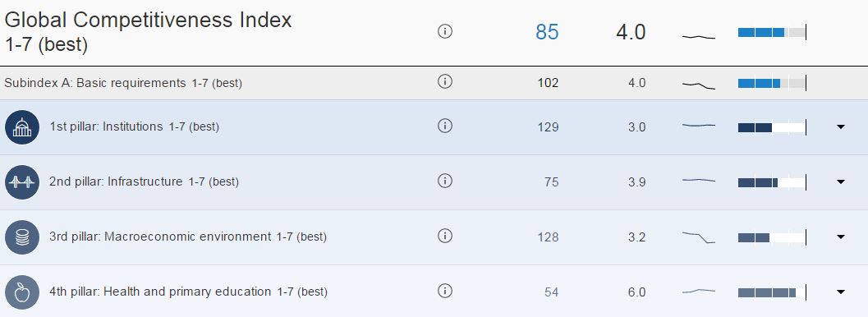The width and height of the screenshot is (868, 317).
Task: Expand 2nd pillar Infrastructure details arrow
Action: [841, 181]
